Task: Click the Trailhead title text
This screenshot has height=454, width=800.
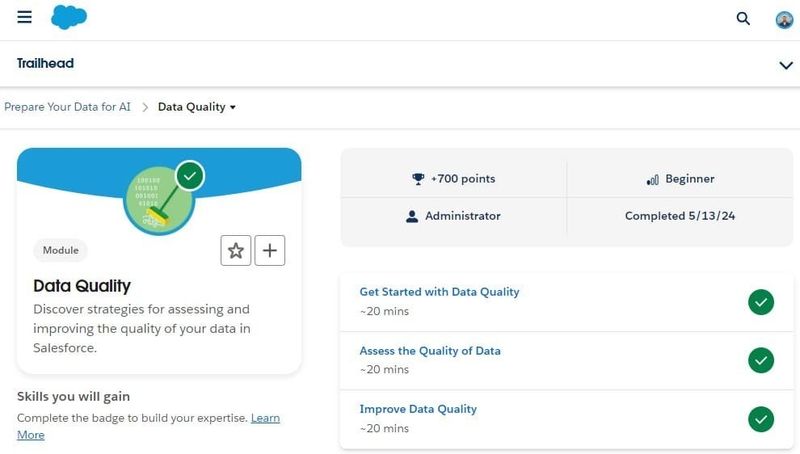Action: [x=45, y=63]
